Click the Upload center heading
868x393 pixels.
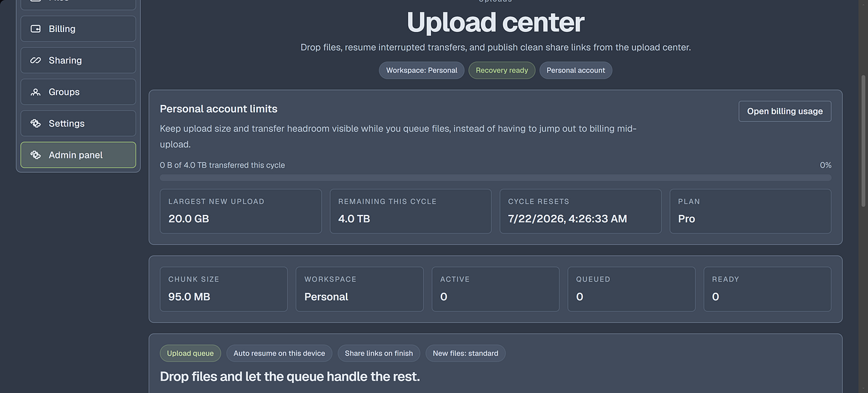[x=495, y=22]
